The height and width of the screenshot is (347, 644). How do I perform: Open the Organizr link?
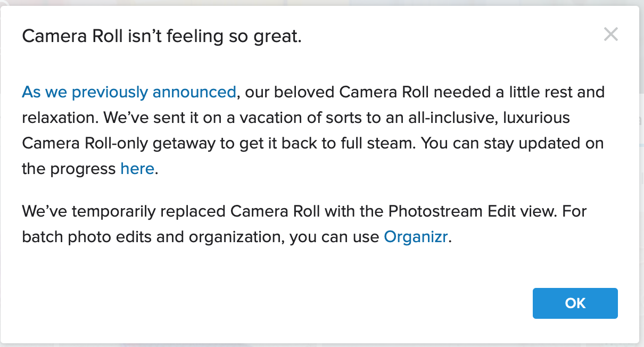point(417,237)
